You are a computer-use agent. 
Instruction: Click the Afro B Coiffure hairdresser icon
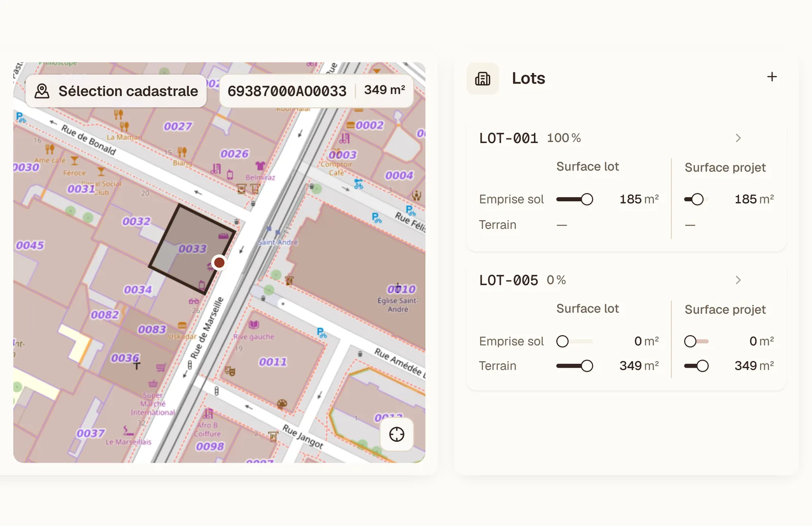[x=208, y=413]
